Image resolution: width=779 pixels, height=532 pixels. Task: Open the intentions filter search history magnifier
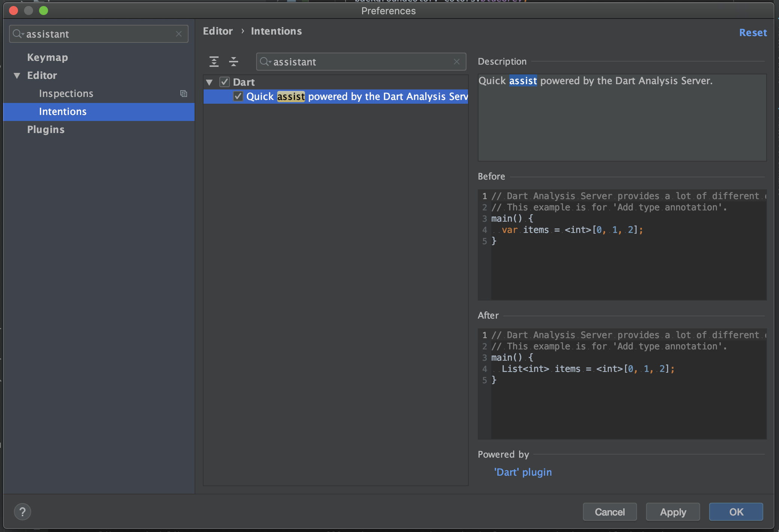(265, 62)
